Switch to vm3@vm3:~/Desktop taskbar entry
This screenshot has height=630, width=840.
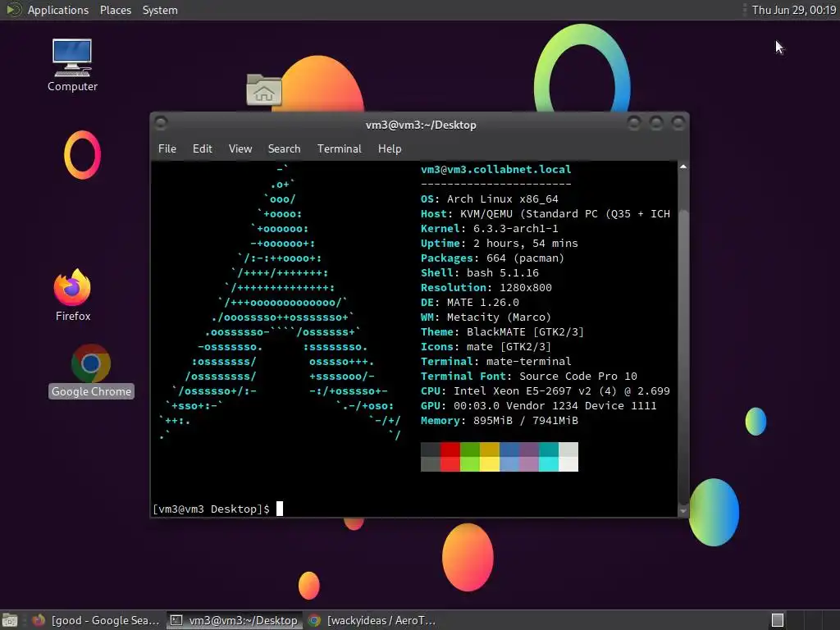pos(234,620)
